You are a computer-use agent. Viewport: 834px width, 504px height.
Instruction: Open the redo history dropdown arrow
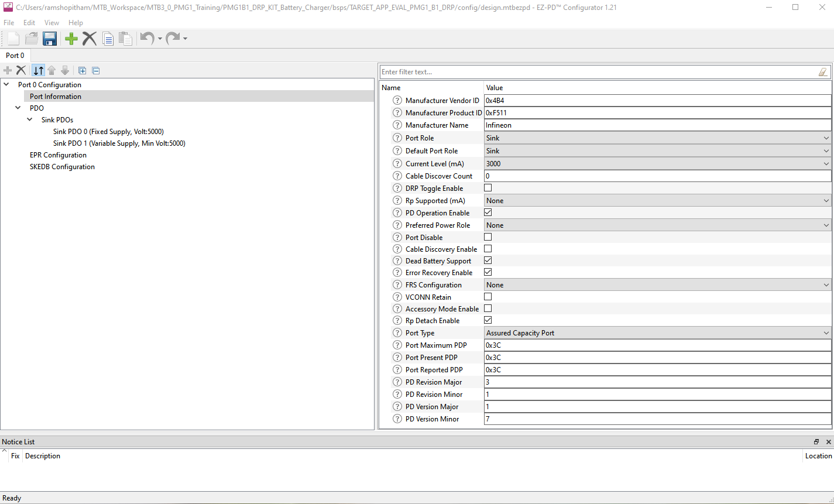point(185,39)
